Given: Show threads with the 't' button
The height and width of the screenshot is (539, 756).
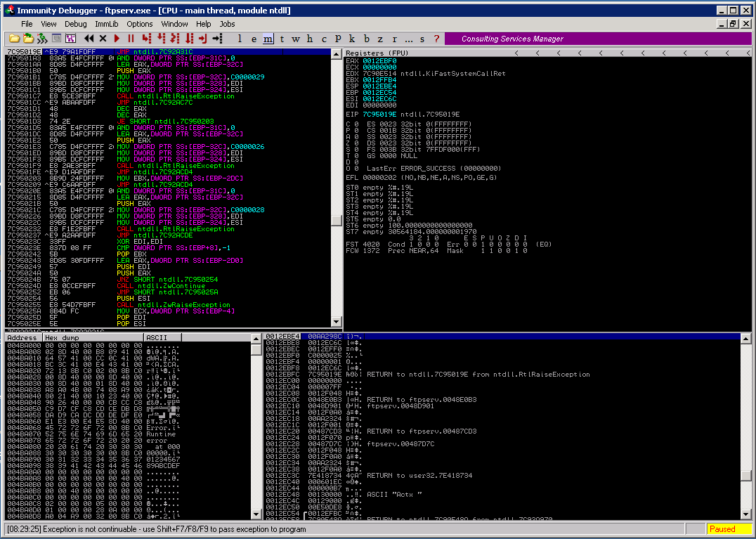Looking at the screenshot, I should [282, 39].
